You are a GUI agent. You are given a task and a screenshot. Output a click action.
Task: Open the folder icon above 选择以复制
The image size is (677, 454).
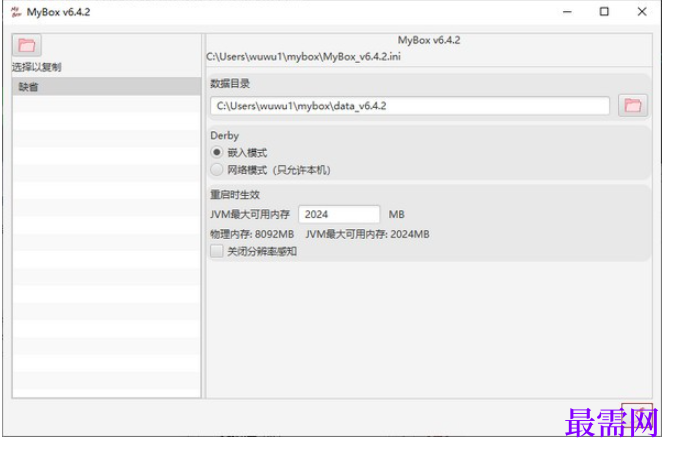[27, 45]
